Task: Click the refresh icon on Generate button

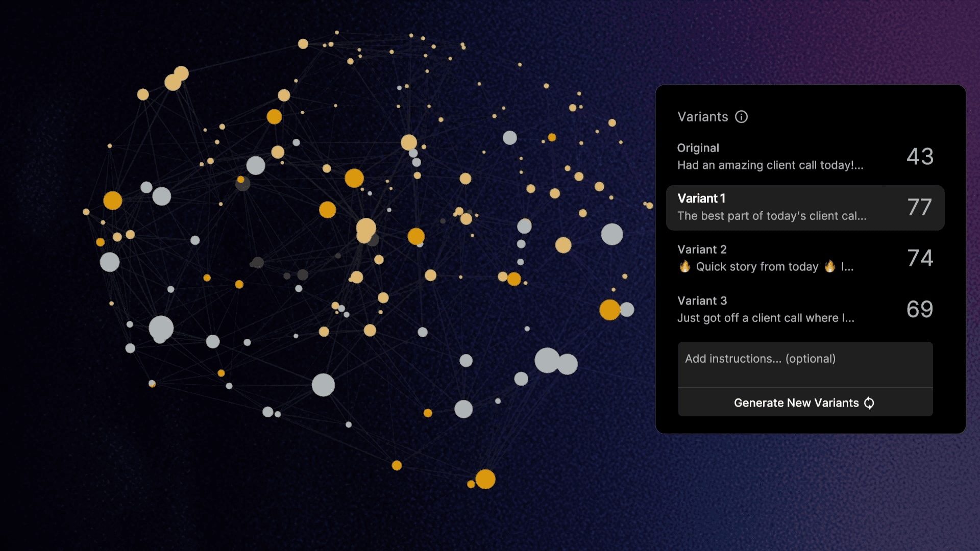Action: coord(869,403)
